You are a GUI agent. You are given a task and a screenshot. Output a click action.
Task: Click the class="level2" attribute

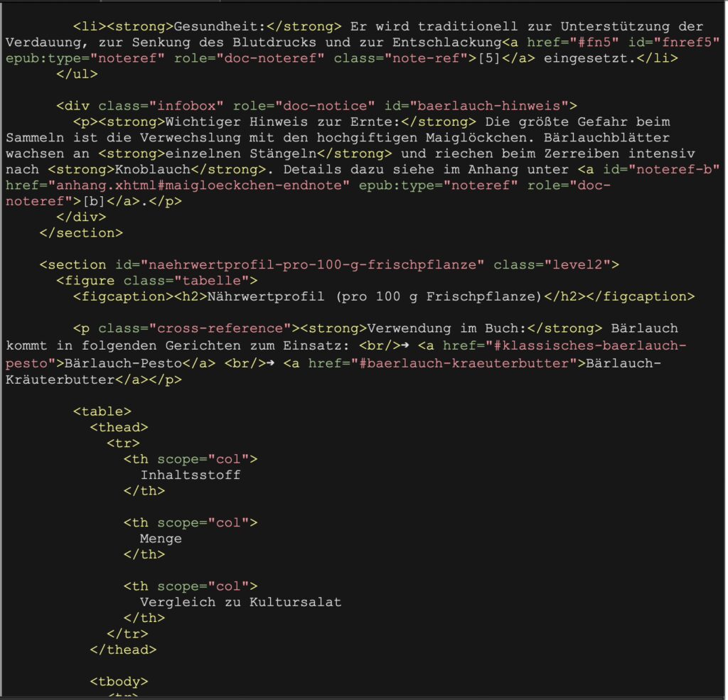point(552,264)
